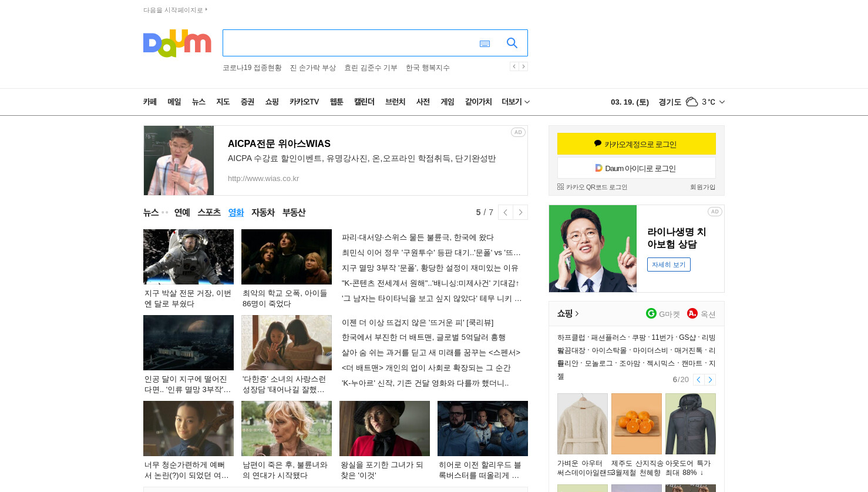Log in with Daum ID button

(637, 168)
